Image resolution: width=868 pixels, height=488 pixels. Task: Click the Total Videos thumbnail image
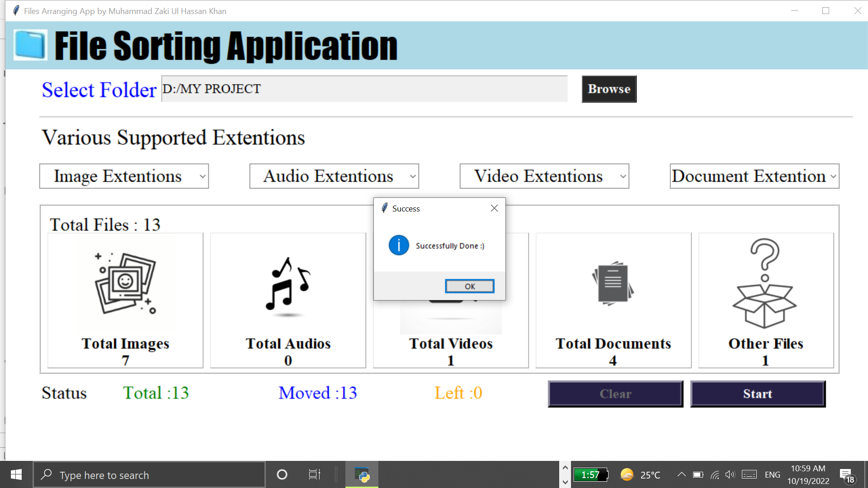coord(451,316)
